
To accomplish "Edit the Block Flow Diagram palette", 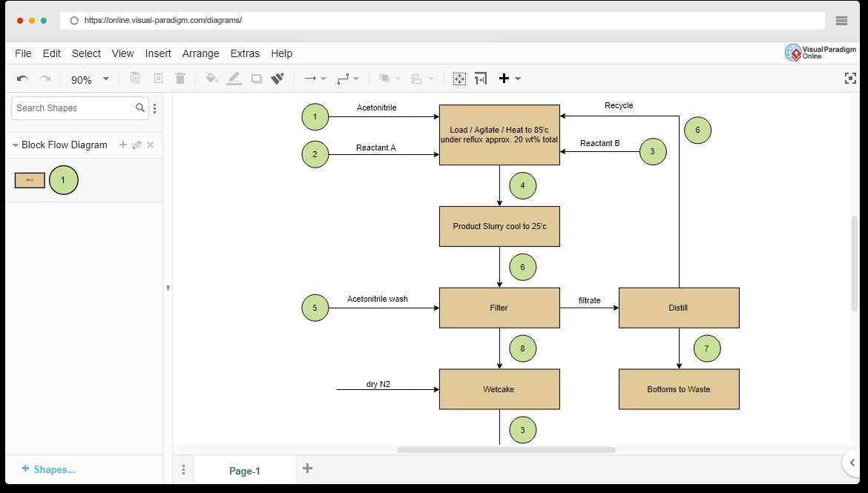I will point(137,145).
